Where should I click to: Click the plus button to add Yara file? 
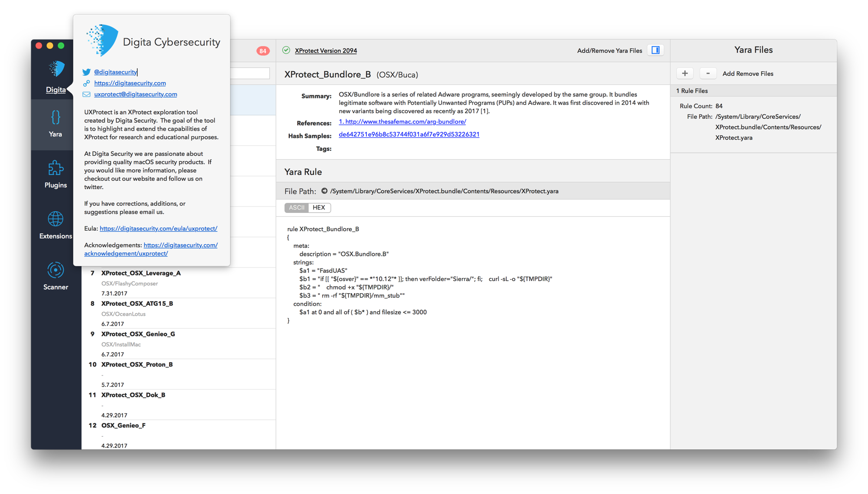pyautogui.click(x=685, y=73)
